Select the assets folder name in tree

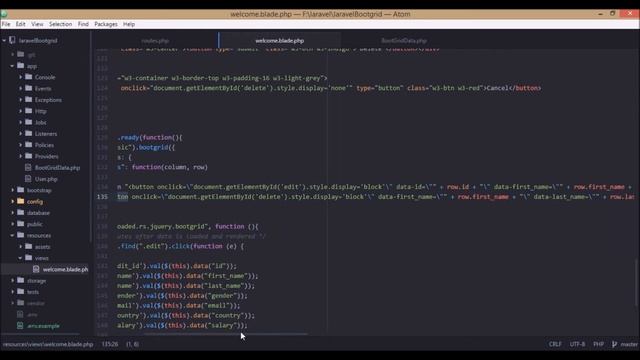point(42,247)
